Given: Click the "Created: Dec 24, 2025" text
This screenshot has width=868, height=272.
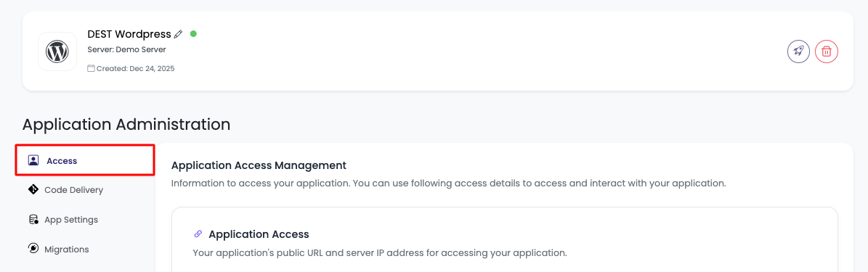Looking at the screenshot, I should point(136,69).
